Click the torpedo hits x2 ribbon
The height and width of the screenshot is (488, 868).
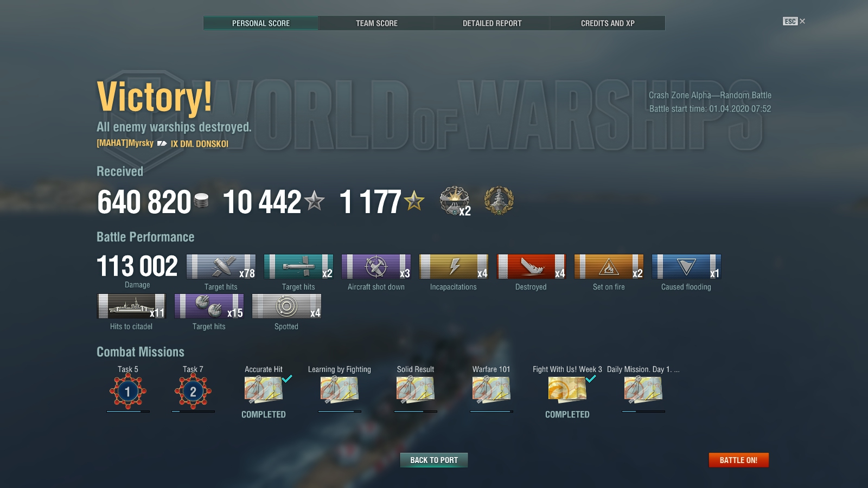point(298,266)
